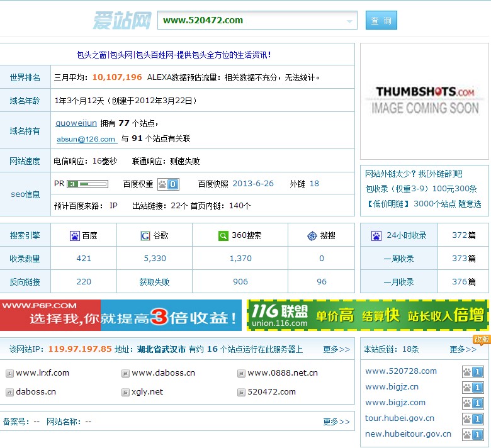Open the absun@126.com email link

[x=86, y=139]
